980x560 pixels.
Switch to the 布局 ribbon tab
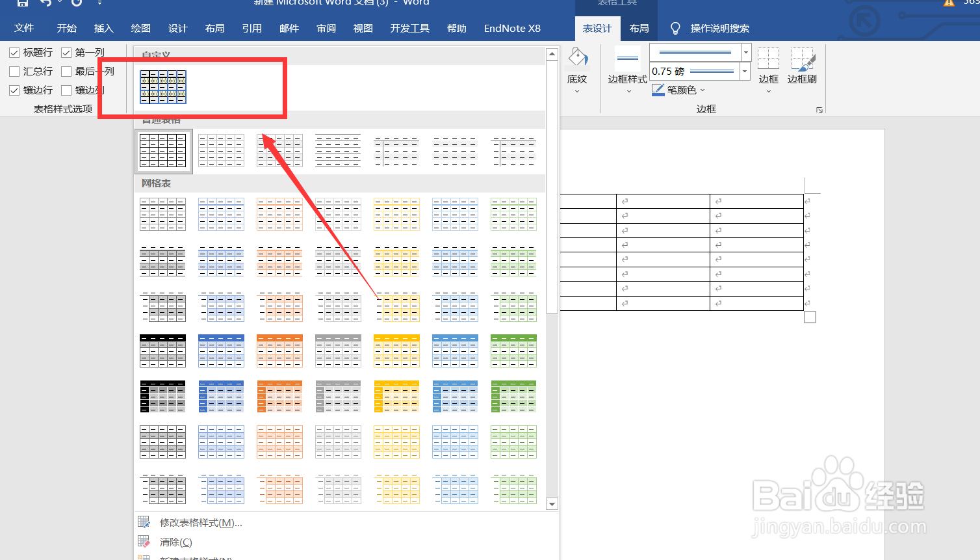639,28
